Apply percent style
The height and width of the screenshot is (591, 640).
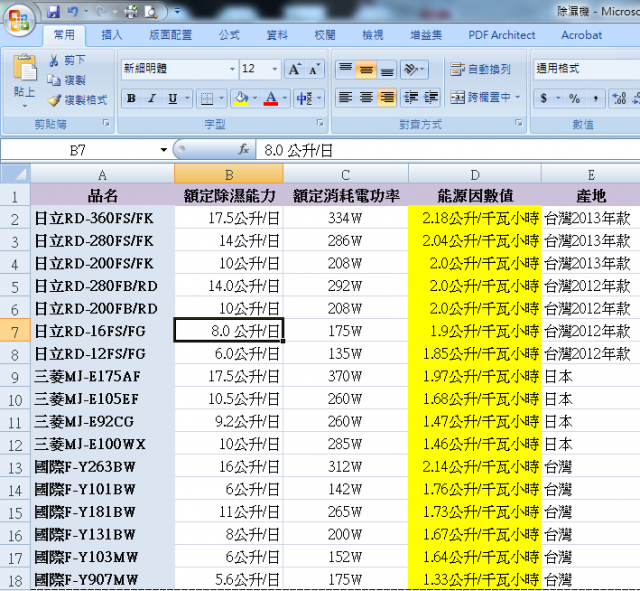tap(574, 98)
